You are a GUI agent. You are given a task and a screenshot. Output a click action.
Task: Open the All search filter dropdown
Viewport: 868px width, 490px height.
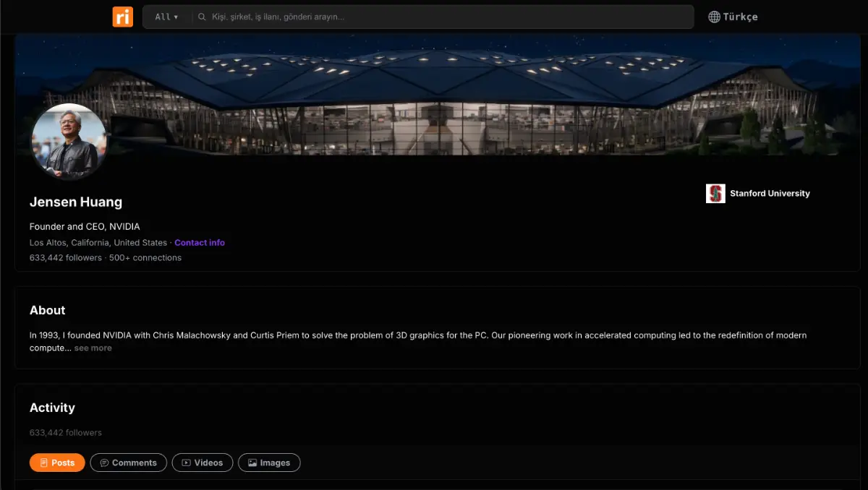click(x=166, y=17)
